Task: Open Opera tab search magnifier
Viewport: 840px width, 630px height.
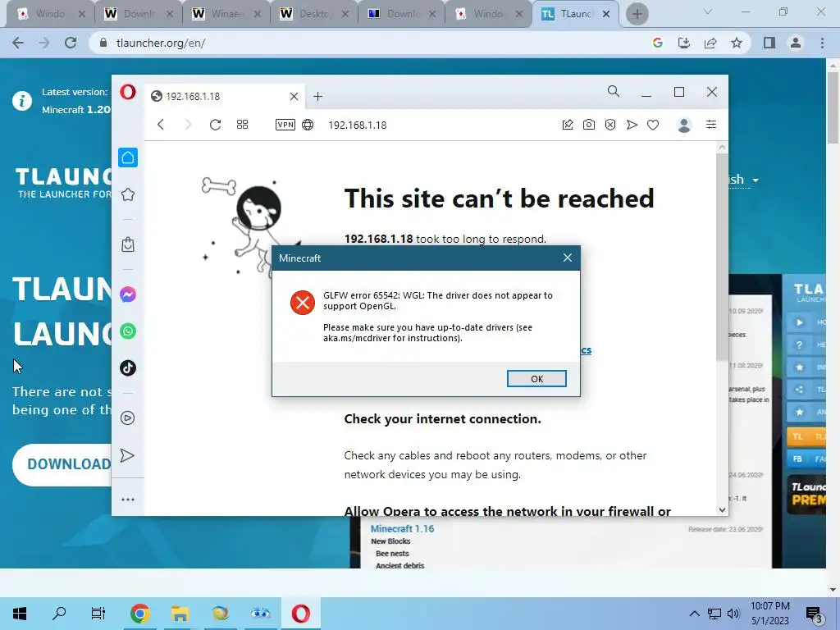Action: tap(614, 92)
